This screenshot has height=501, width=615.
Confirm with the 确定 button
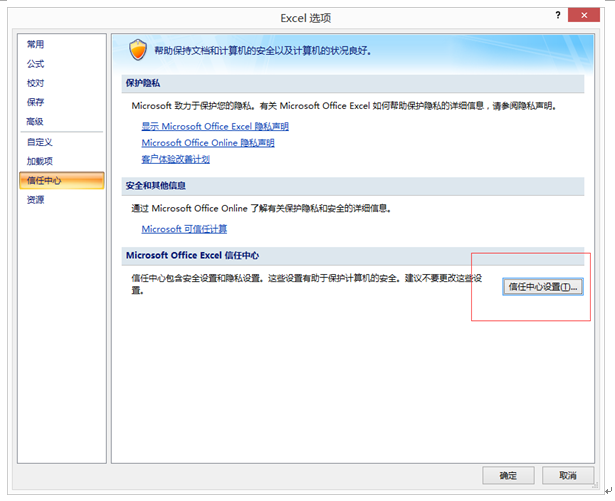tap(508, 475)
